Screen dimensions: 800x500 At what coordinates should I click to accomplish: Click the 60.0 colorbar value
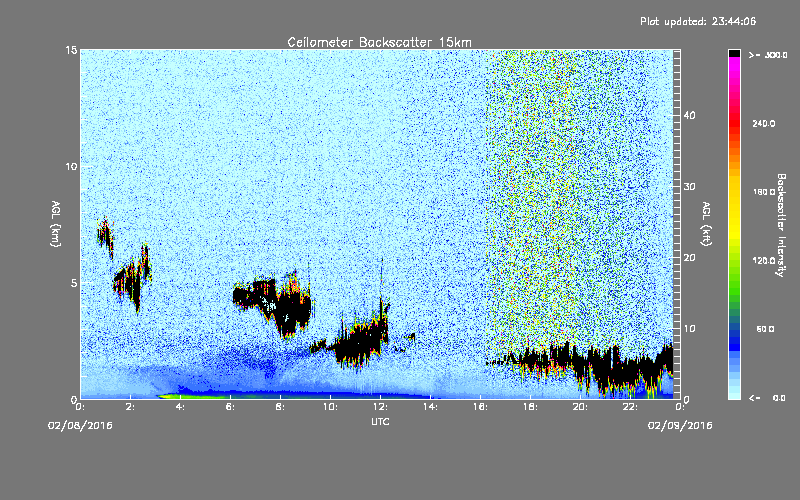765,329
